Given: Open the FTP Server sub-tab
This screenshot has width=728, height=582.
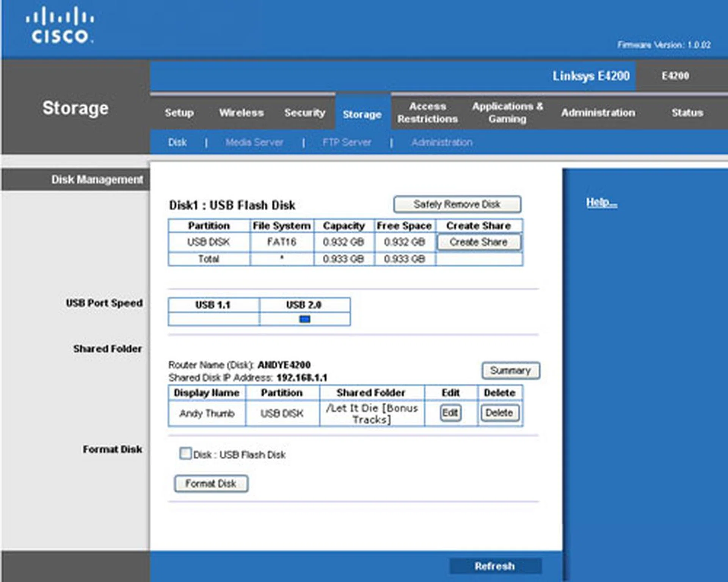Looking at the screenshot, I should pos(347,142).
